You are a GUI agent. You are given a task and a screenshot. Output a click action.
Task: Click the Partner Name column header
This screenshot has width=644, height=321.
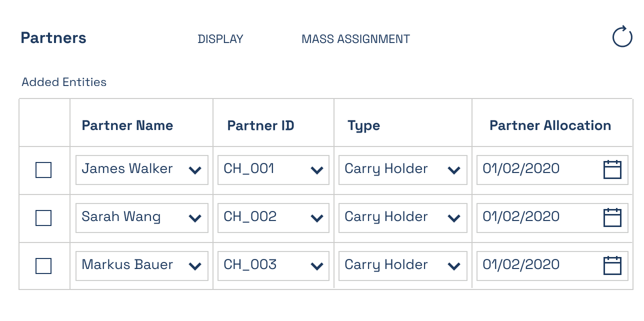coord(127,125)
